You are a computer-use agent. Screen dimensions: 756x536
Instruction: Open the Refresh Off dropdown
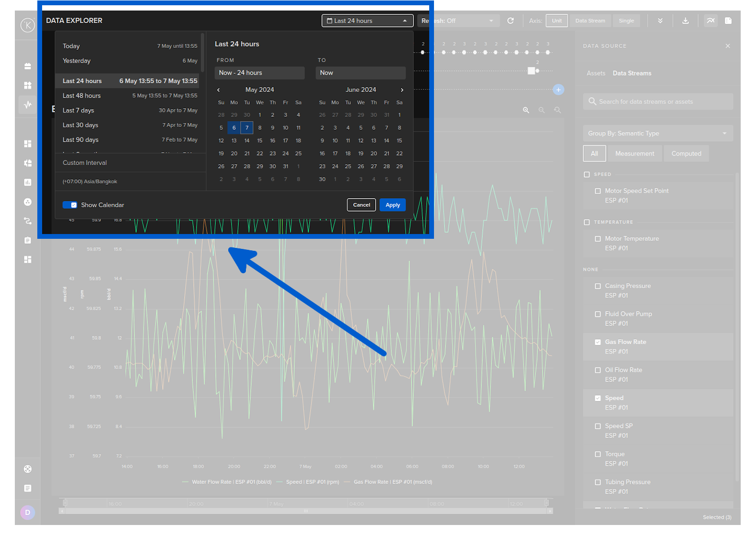point(458,21)
